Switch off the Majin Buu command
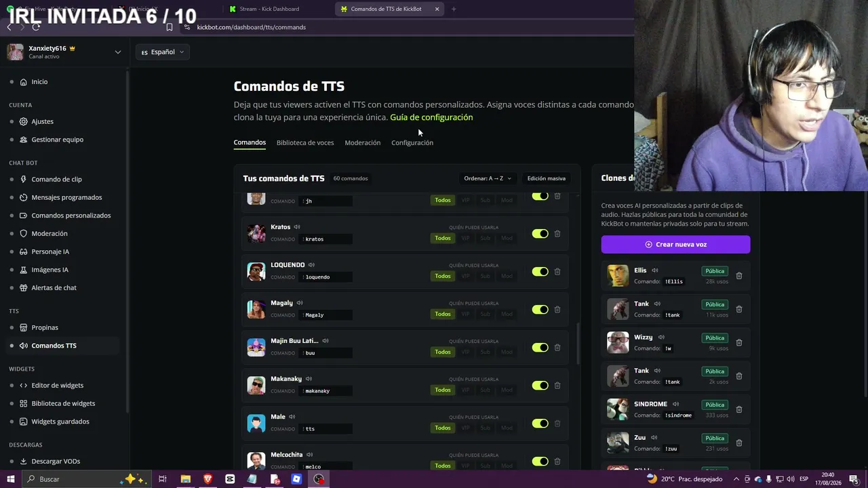Image resolution: width=868 pixels, height=488 pixels. coord(540,348)
